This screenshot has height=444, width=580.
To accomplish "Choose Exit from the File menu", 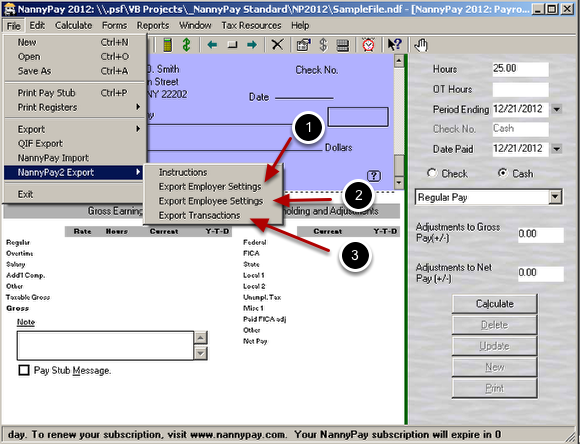I will click(74, 194).
